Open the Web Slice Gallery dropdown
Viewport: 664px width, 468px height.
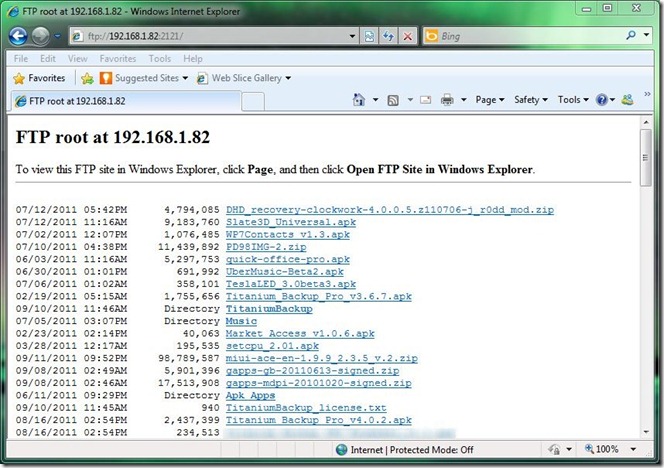(244, 78)
